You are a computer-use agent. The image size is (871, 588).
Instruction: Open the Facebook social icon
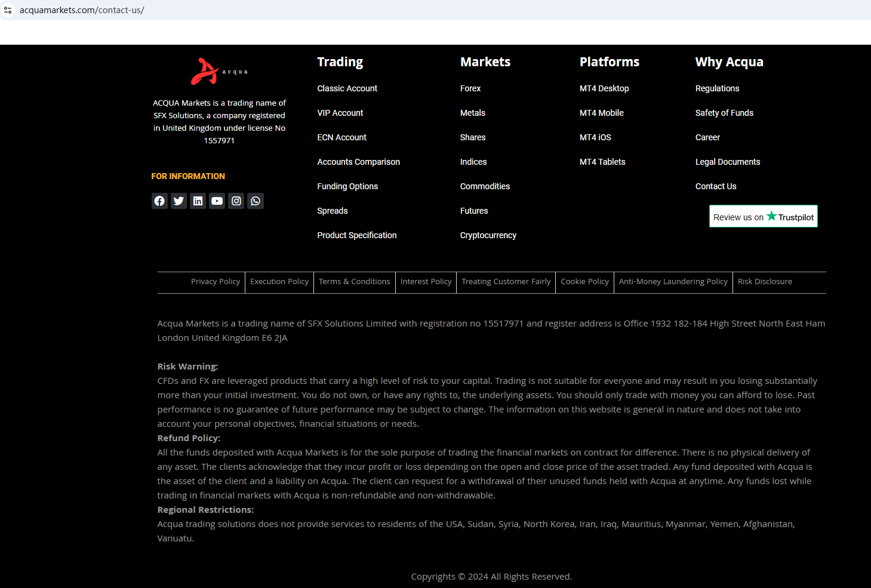point(159,201)
